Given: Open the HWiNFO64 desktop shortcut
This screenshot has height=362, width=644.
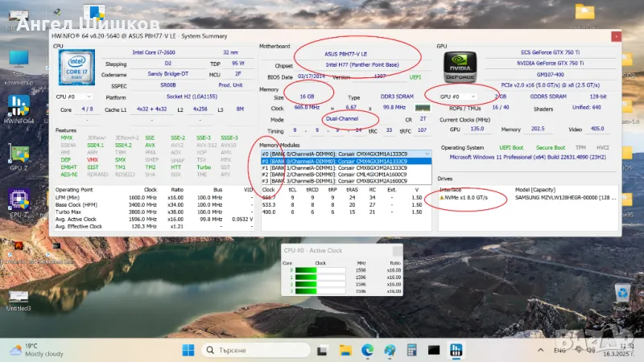Looking at the screenshot, I should coord(19,108).
